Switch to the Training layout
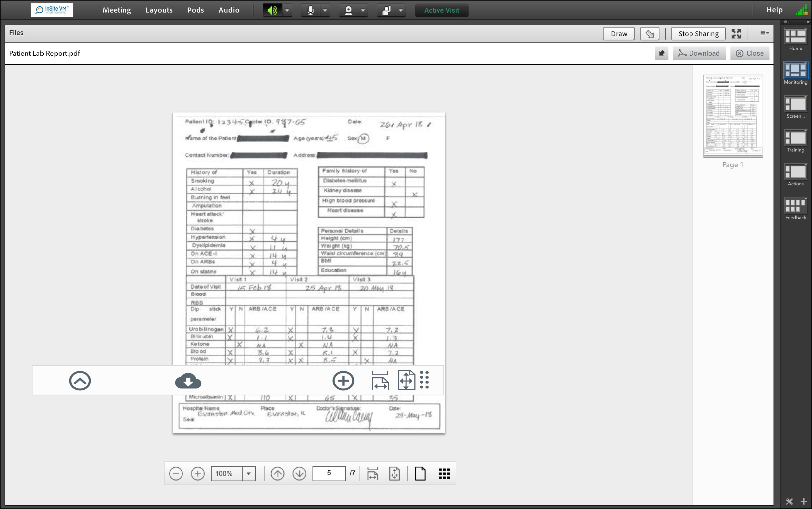The width and height of the screenshot is (812, 509). (796, 141)
